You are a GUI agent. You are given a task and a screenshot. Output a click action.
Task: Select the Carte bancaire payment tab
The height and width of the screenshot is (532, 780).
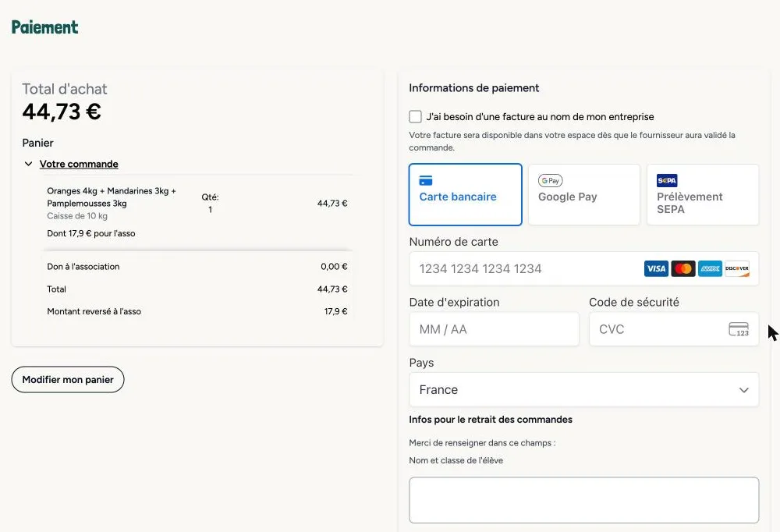point(466,194)
